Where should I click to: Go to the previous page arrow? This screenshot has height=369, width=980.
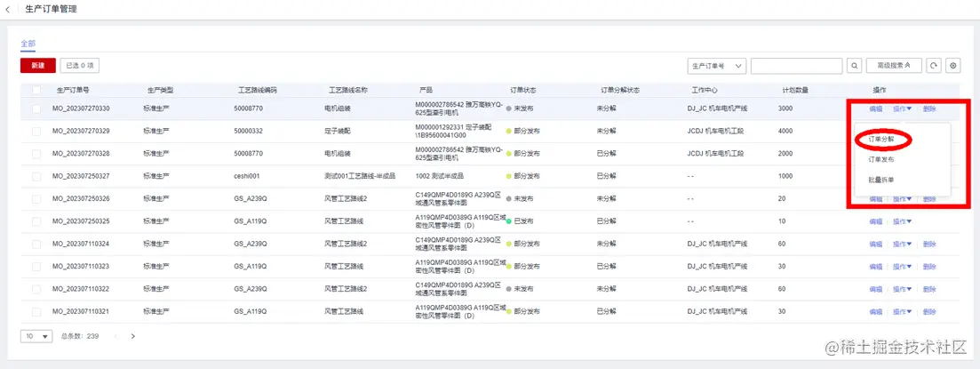pos(116,336)
